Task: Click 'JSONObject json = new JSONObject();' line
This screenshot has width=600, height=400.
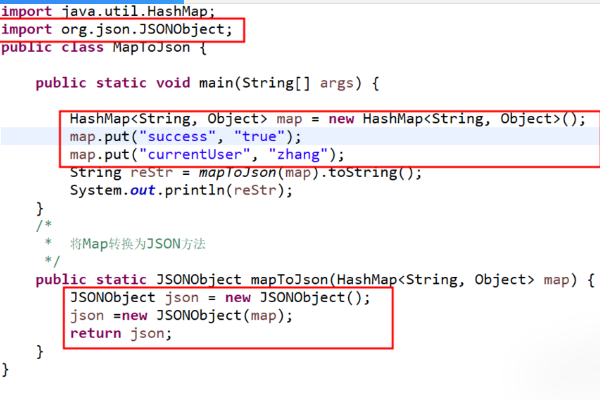Action: [220, 298]
